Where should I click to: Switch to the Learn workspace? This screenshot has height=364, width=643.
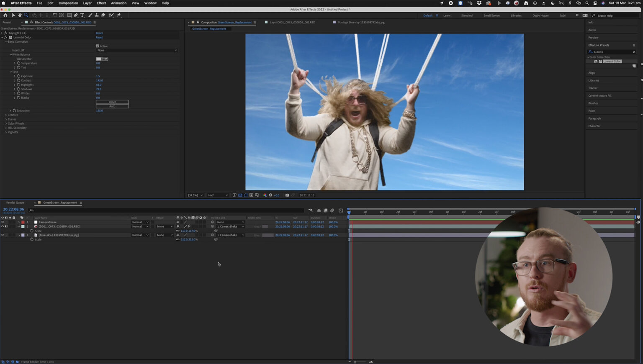tap(447, 15)
